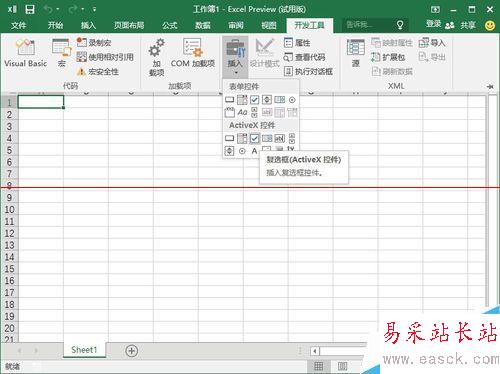Select the ActiveX Option Button icon
This screenshot has height=374, width=500.
[242, 151]
